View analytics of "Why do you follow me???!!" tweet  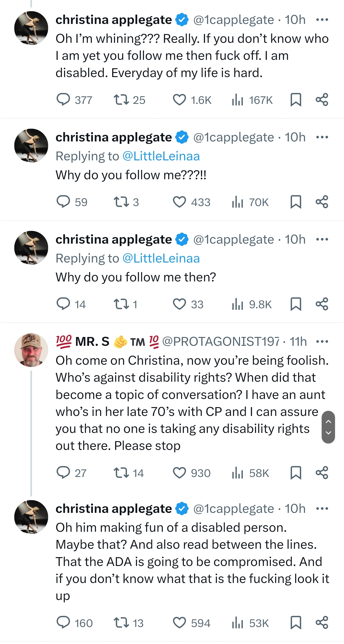(237, 202)
